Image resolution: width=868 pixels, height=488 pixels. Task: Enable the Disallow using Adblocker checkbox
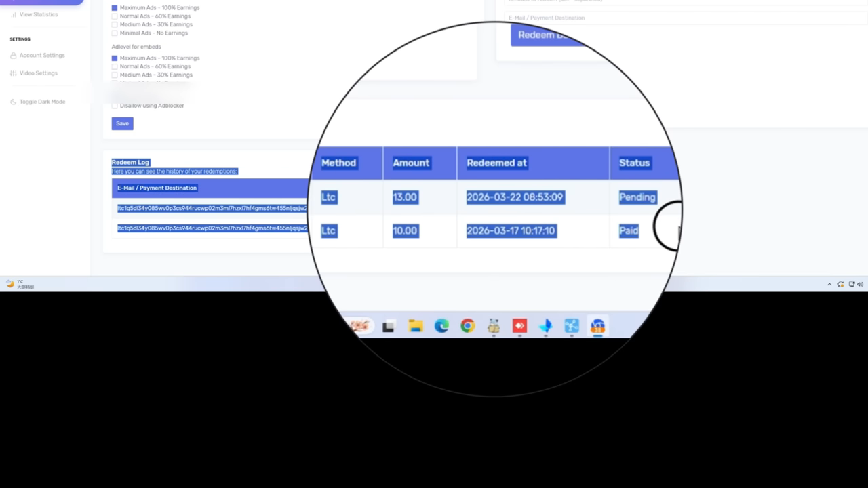point(115,106)
